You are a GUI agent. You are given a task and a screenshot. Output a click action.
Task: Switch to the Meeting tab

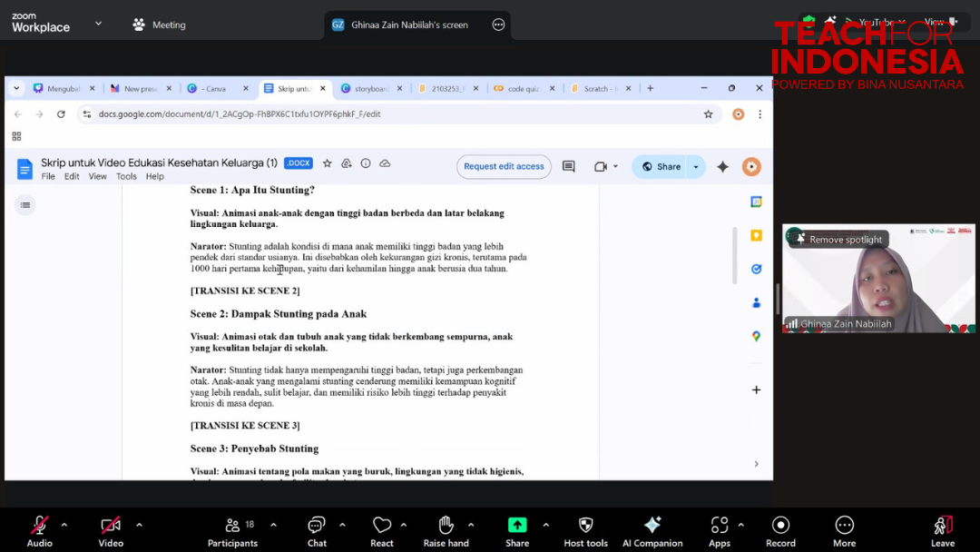[x=159, y=25]
